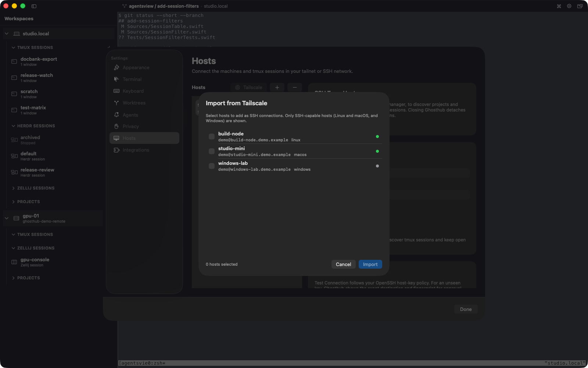Click the test-matrix window icon

14,110
